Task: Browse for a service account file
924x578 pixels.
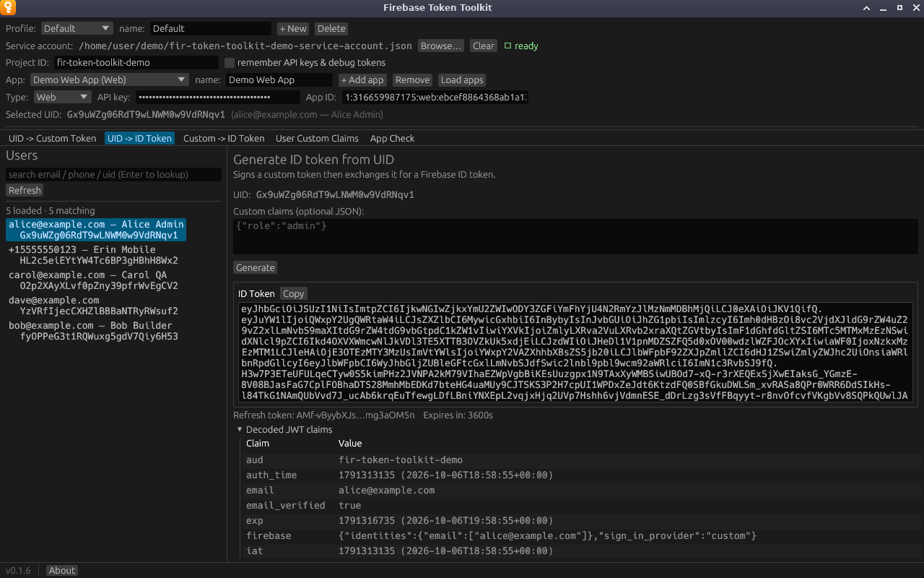Action: click(x=441, y=46)
